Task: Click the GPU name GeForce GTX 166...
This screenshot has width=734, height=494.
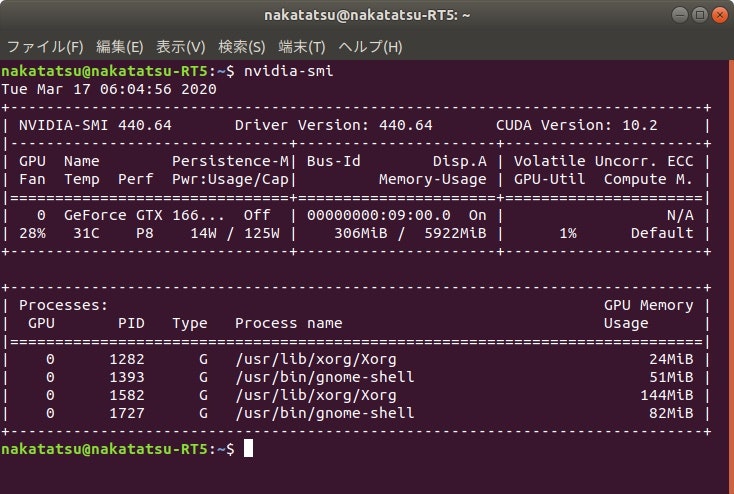Action: [x=144, y=215]
